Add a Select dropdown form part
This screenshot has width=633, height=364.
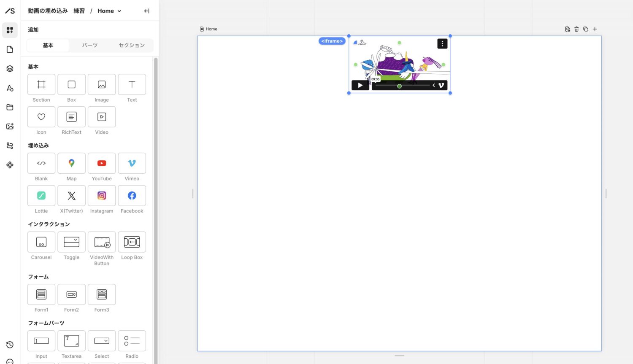click(102, 341)
